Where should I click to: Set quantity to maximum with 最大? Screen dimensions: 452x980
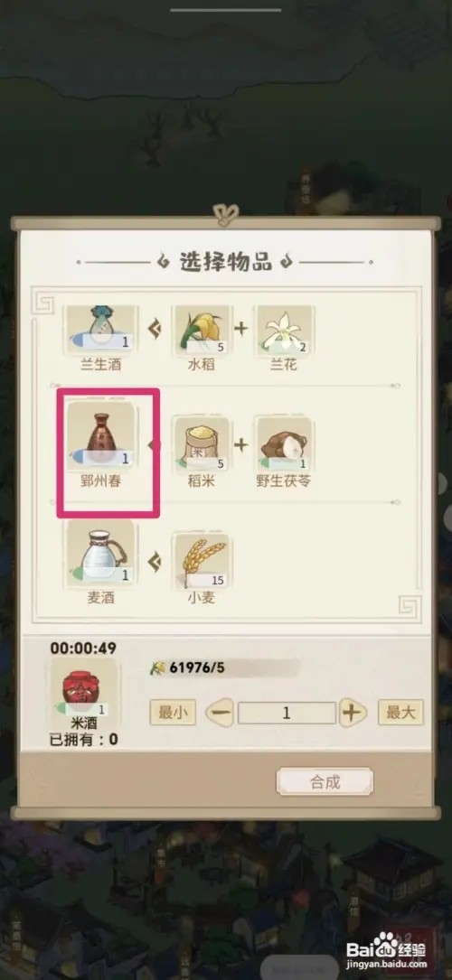point(400,713)
